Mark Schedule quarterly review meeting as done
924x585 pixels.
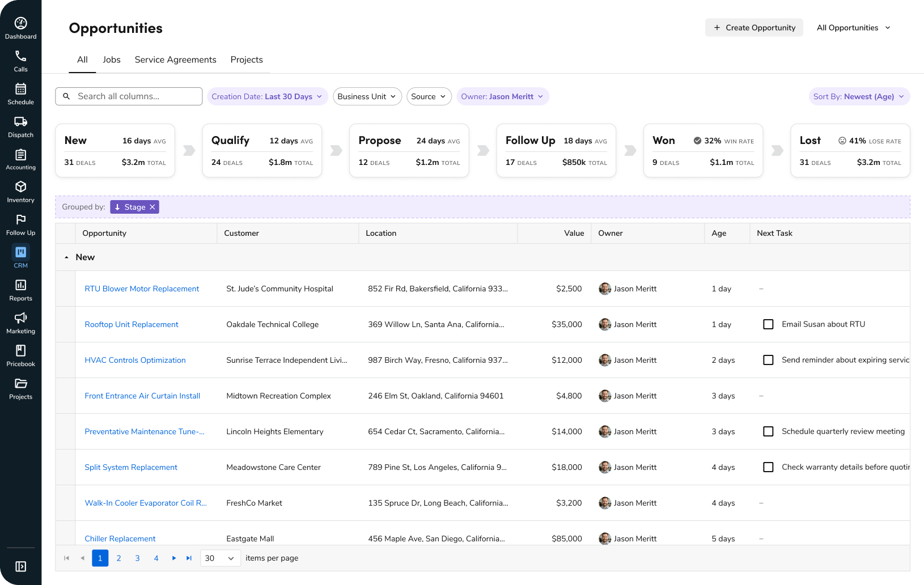tap(768, 431)
